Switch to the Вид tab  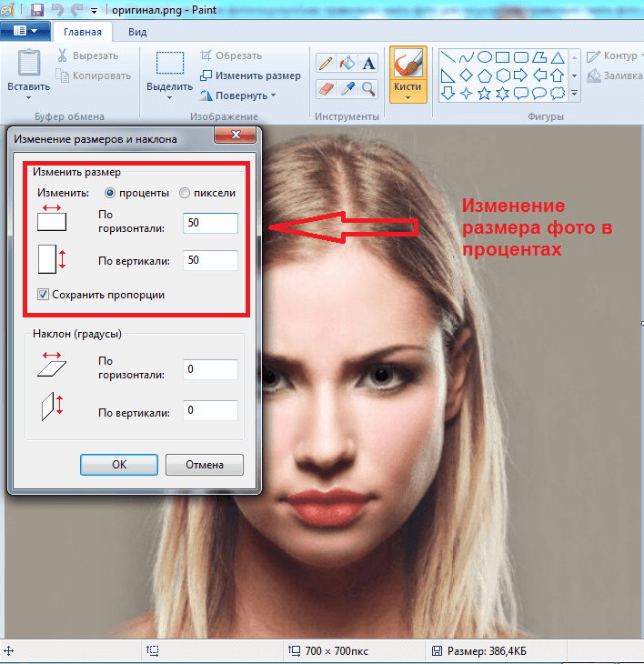pos(137,32)
